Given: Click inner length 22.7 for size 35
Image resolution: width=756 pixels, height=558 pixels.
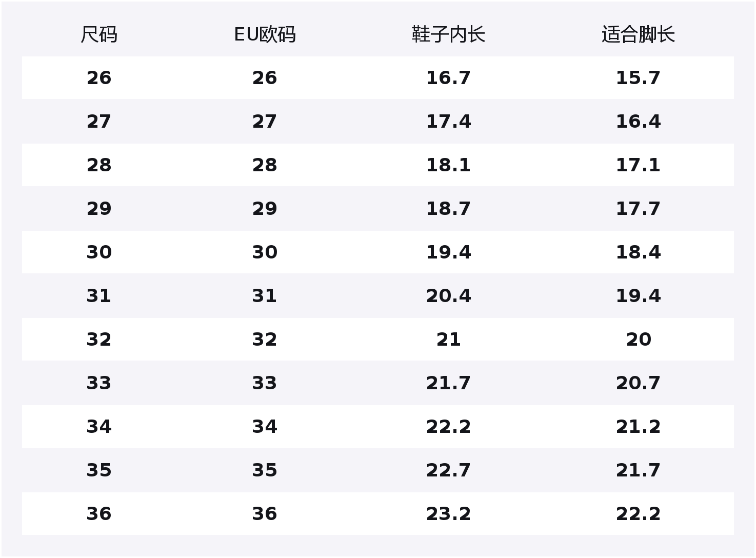Looking at the screenshot, I should (448, 470).
